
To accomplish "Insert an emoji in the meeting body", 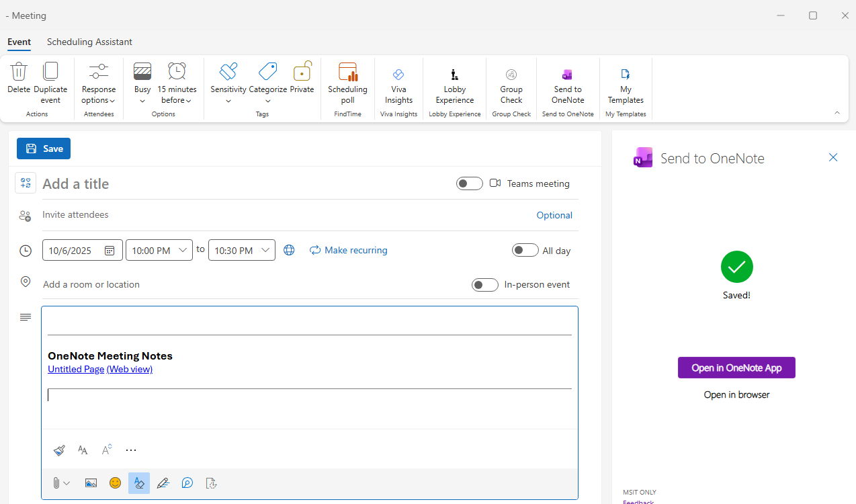I will pyautogui.click(x=115, y=482).
